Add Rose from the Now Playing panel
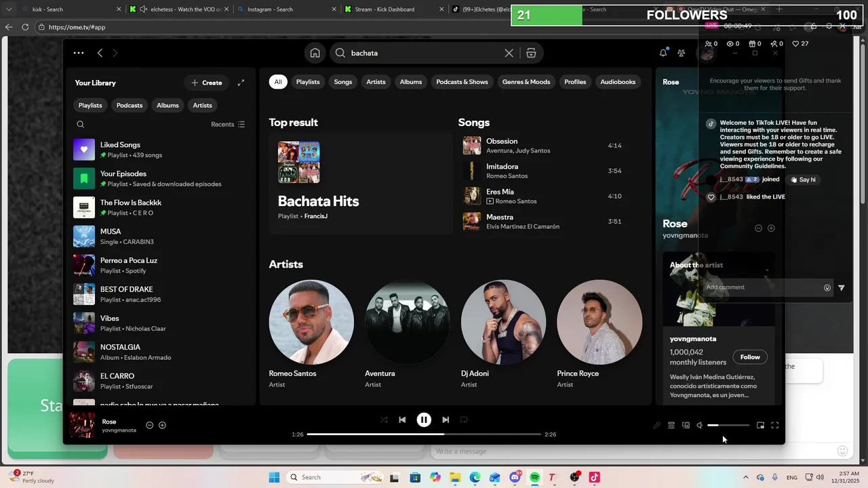Viewport: 868px width, 488px height. tap(771, 228)
